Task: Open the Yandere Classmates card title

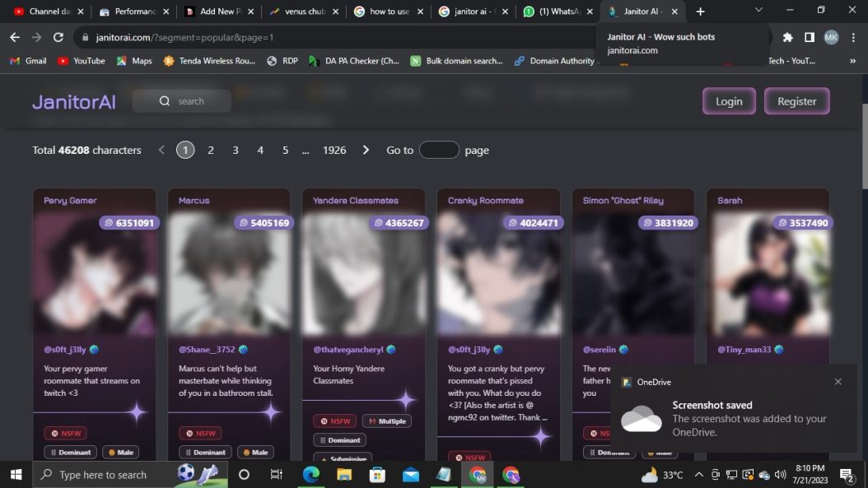Action: (x=356, y=200)
